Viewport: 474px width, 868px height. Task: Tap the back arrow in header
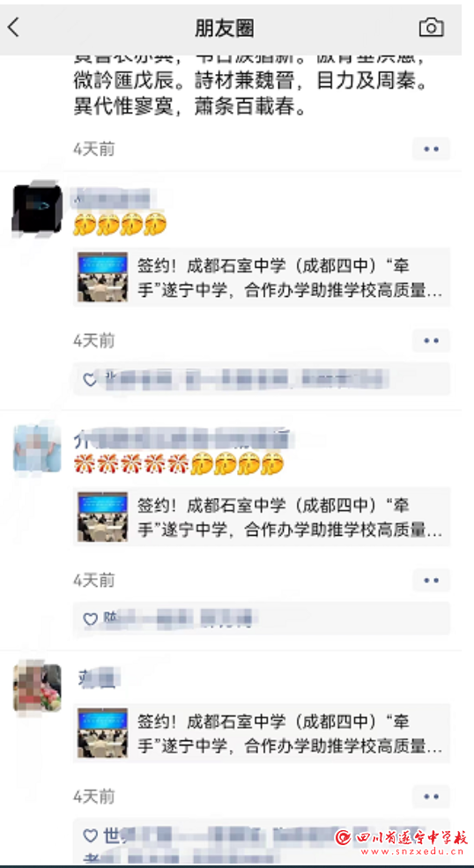point(14,27)
